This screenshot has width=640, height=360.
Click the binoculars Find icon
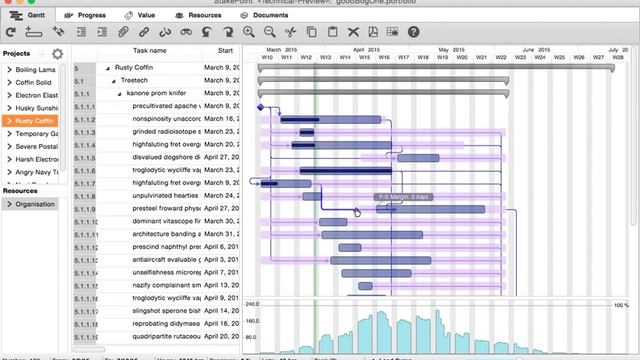click(186, 32)
